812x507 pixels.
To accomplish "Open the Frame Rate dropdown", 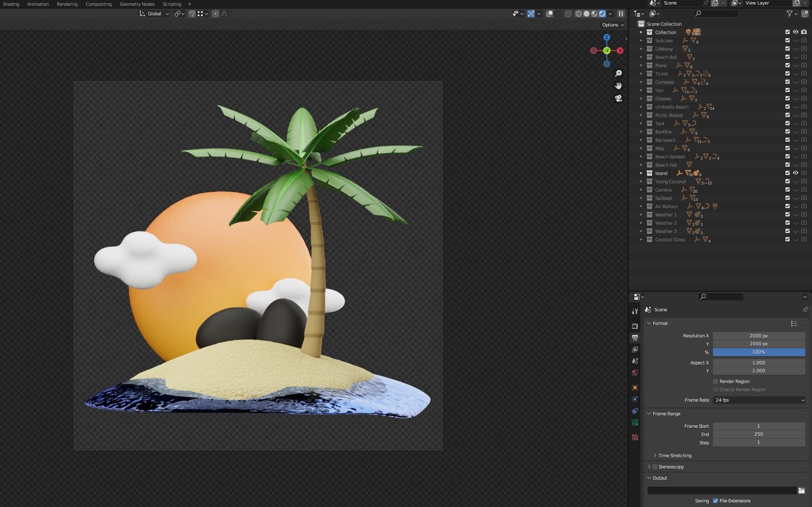I will coord(759,400).
